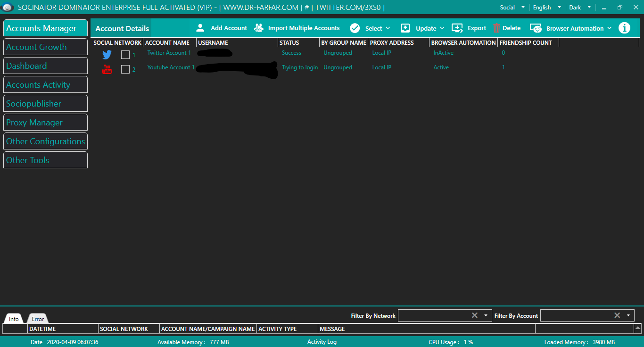Screen dimensions: 644x347
Task: Open Accounts Activity section
Action: coord(45,84)
